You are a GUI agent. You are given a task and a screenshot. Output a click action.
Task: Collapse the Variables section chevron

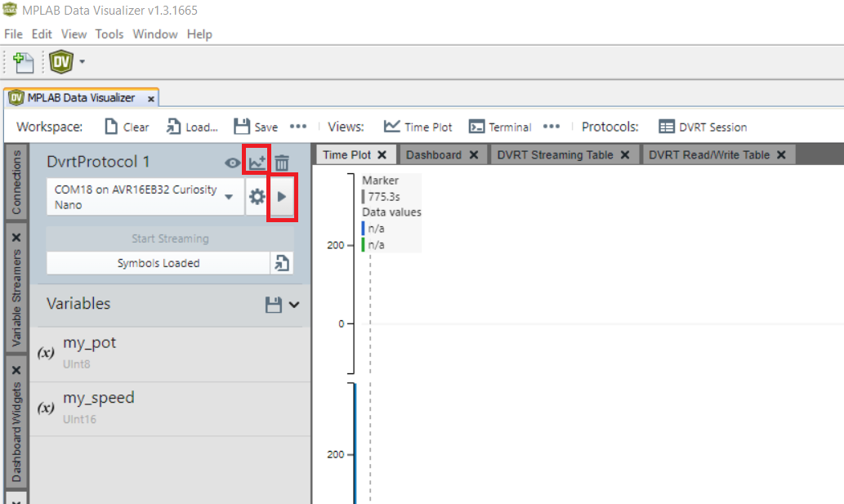click(x=294, y=305)
